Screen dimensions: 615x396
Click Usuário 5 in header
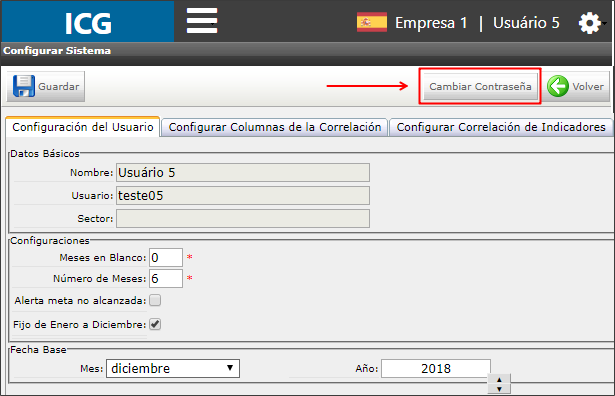[526, 23]
